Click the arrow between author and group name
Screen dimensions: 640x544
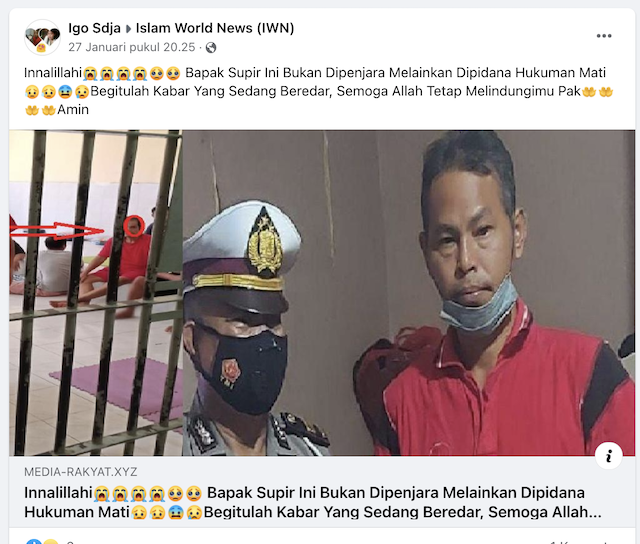(x=128, y=29)
